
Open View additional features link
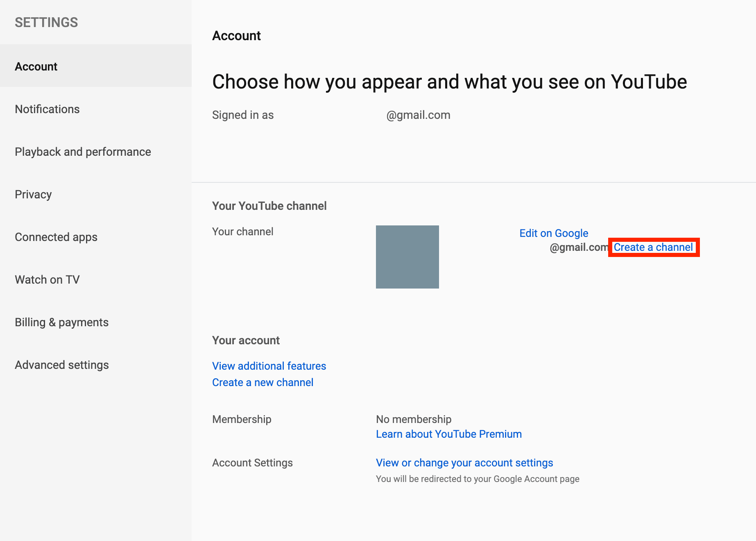click(x=269, y=366)
